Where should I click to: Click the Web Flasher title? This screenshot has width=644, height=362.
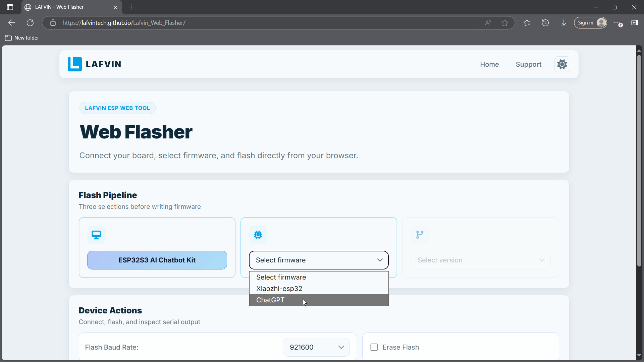pyautogui.click(x=136, y=132)
